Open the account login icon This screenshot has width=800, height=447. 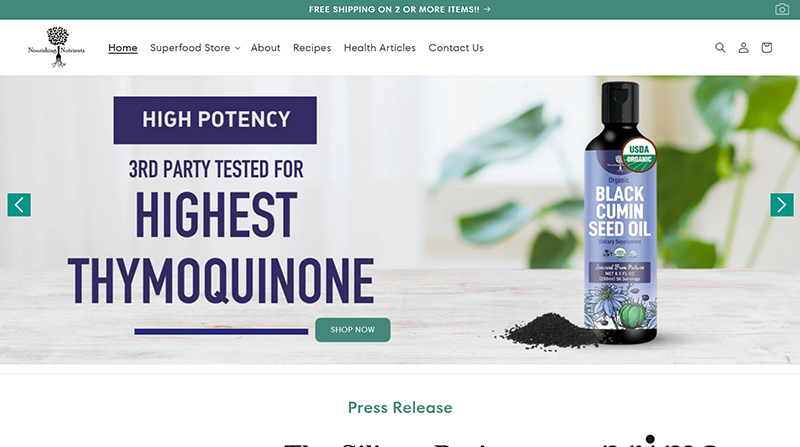tap(743, 47)
